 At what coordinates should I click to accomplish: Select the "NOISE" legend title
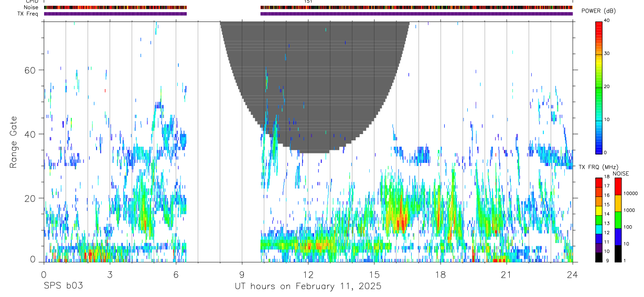[x=620, y=173]
